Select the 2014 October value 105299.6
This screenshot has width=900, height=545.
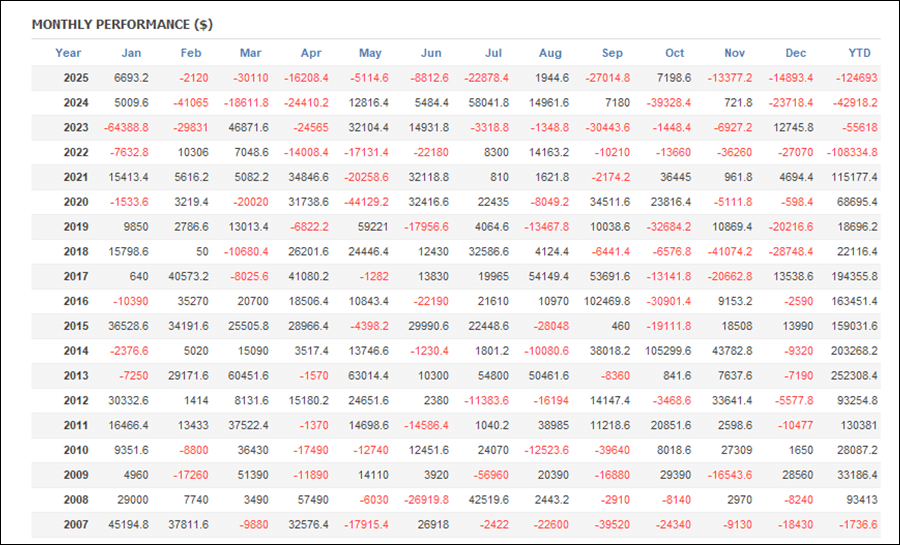coord(670,351)
